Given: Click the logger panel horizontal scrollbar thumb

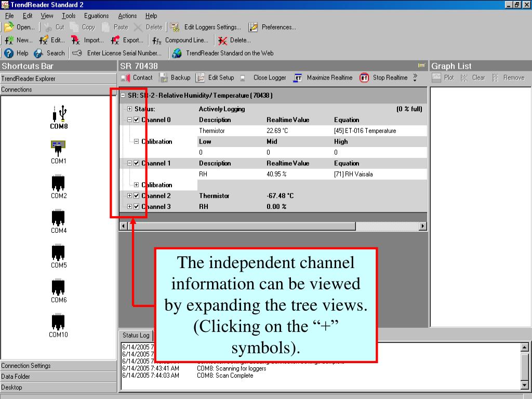Looking at the screenshot, I should click(x=242, y=226).
